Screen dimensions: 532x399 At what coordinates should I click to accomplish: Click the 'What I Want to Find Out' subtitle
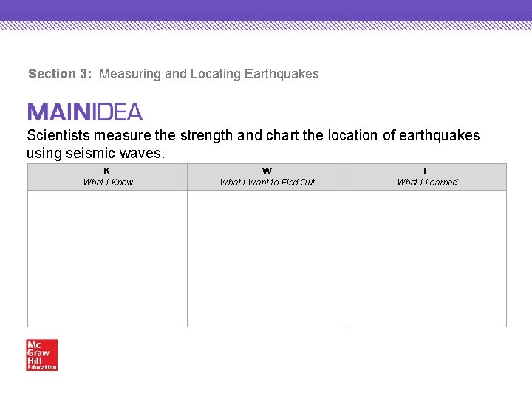pos(267,183)
